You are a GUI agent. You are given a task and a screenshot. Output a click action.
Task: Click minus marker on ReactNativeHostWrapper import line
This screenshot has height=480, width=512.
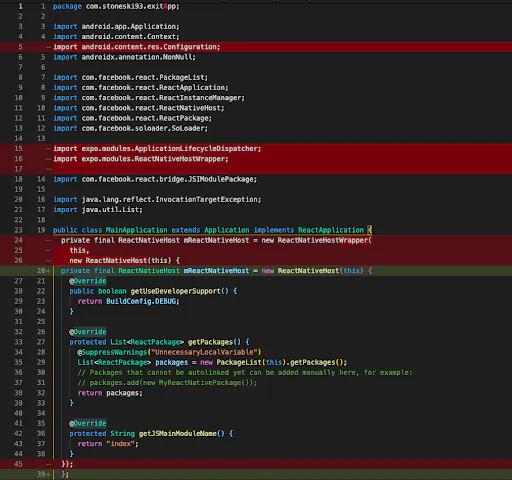tap(48, 159)
